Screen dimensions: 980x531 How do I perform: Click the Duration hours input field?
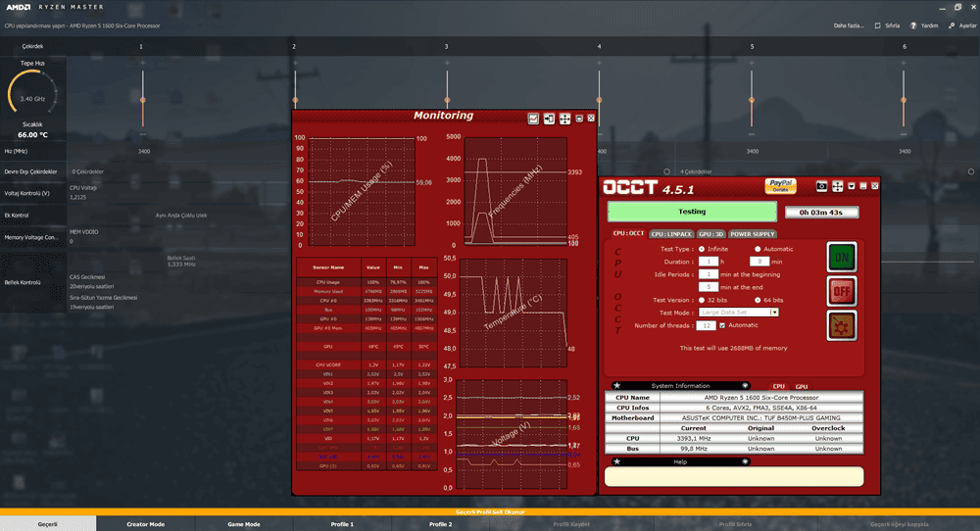tap(708, 262)
